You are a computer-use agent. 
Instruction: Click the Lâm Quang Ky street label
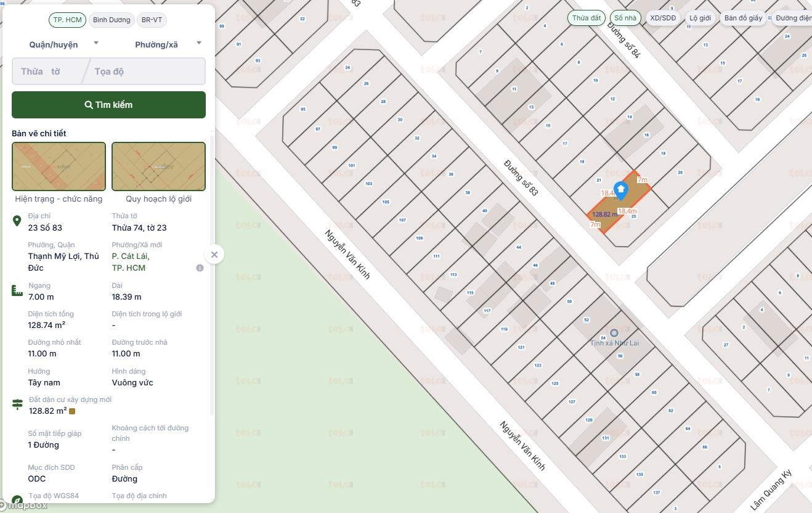point(771,490)
